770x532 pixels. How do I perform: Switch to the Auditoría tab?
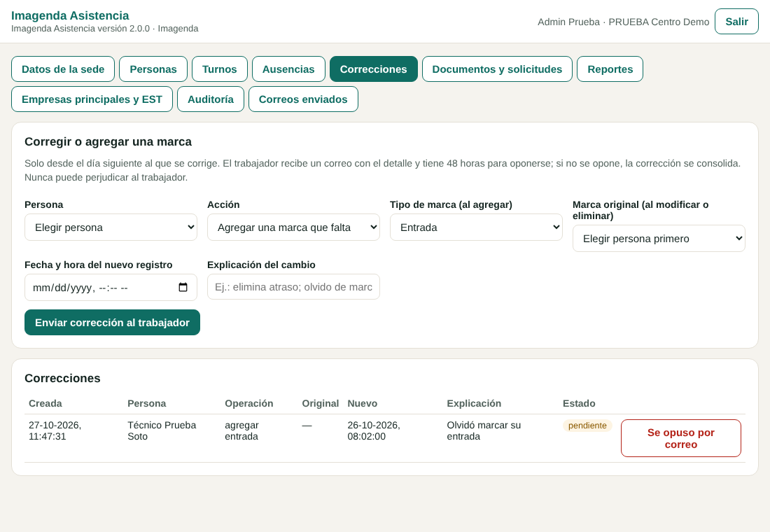point(211,99)
